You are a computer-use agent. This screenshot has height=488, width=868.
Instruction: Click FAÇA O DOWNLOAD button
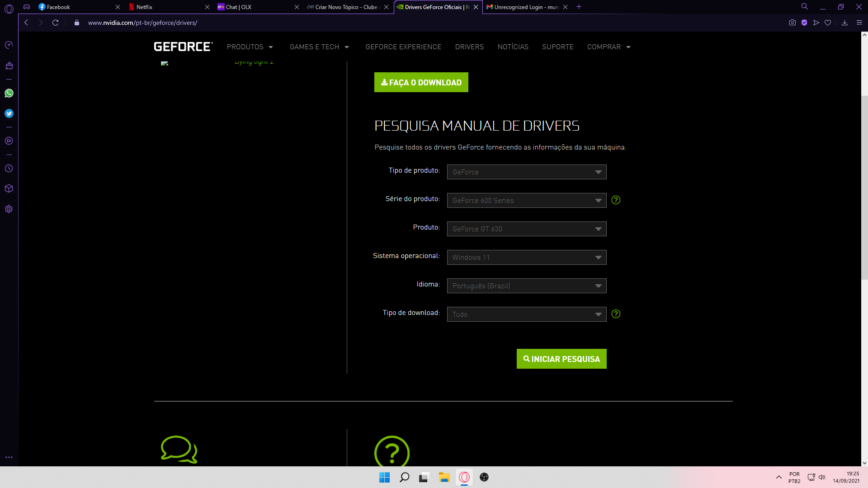[x=421, y=82]
